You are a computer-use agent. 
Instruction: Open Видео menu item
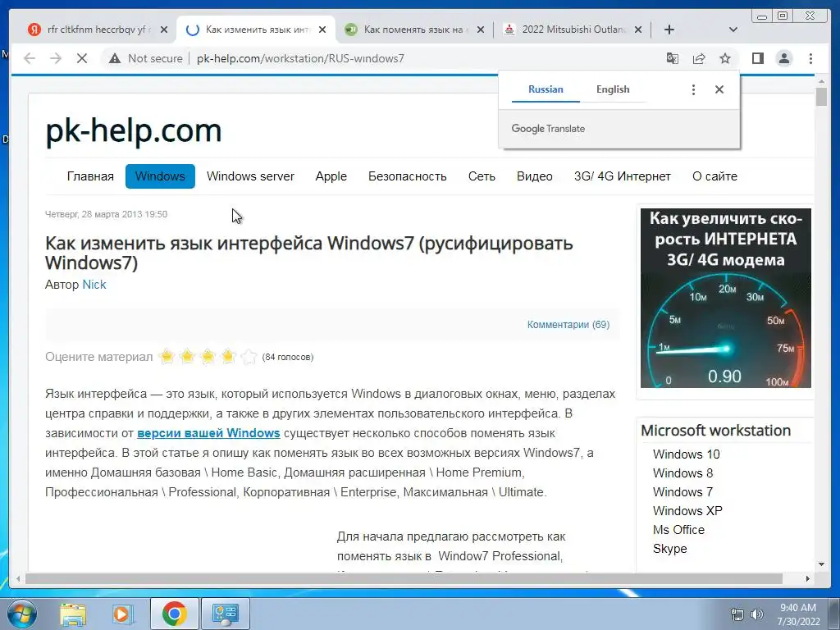pos(535,176)
